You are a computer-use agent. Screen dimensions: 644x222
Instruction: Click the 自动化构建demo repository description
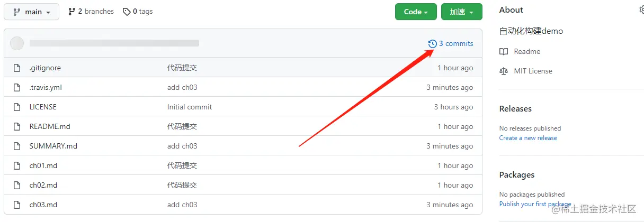coord(531,31)
